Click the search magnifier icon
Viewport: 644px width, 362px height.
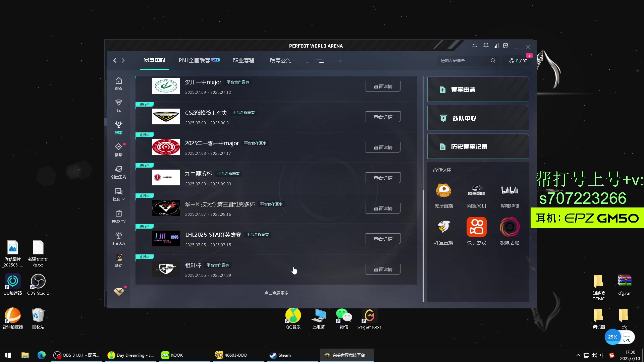tap(493, 61)
